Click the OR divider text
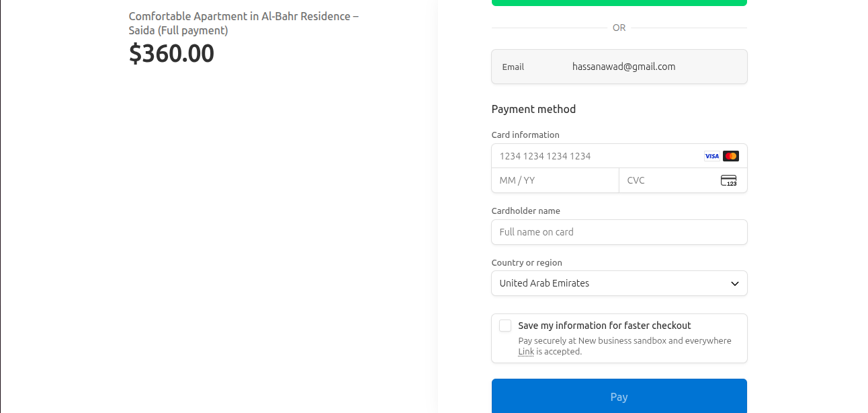This screenshot has width=868, height=413. pos(619,28)
